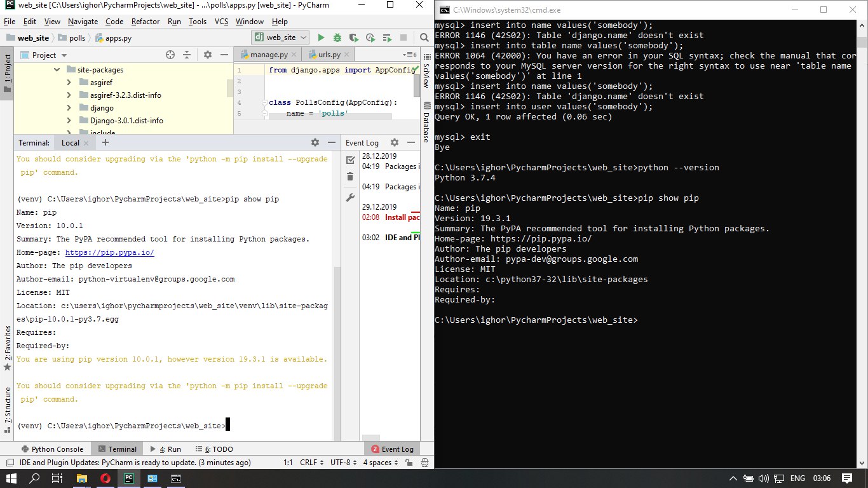The width and height of the screenshot is (868, 488).
Task: Click the Stop process icon
Action: 404,38
